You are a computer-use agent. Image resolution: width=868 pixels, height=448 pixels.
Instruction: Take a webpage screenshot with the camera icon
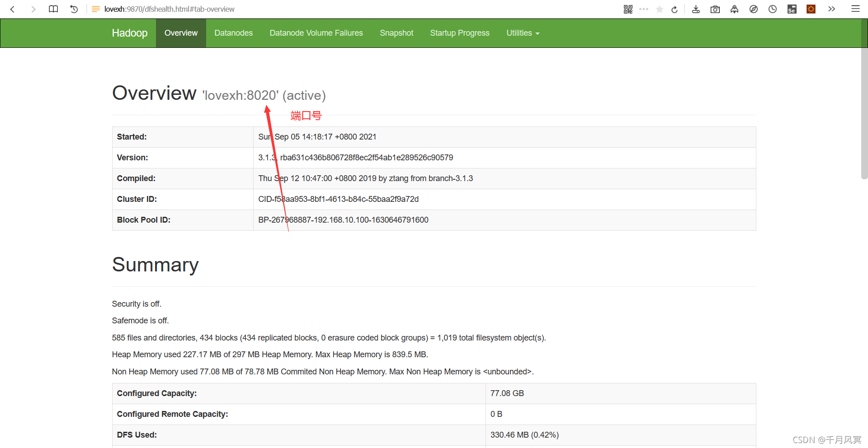[x=715, y=9]
